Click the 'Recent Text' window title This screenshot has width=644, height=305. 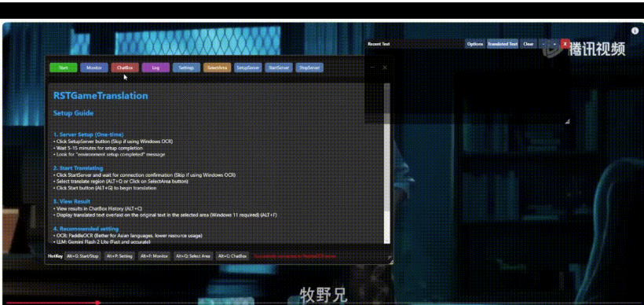pyautogui.click(x=379, y=44)
